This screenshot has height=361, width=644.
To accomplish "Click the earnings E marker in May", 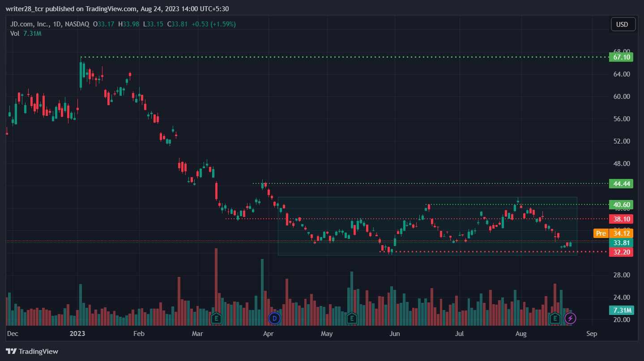I will 352,318.
